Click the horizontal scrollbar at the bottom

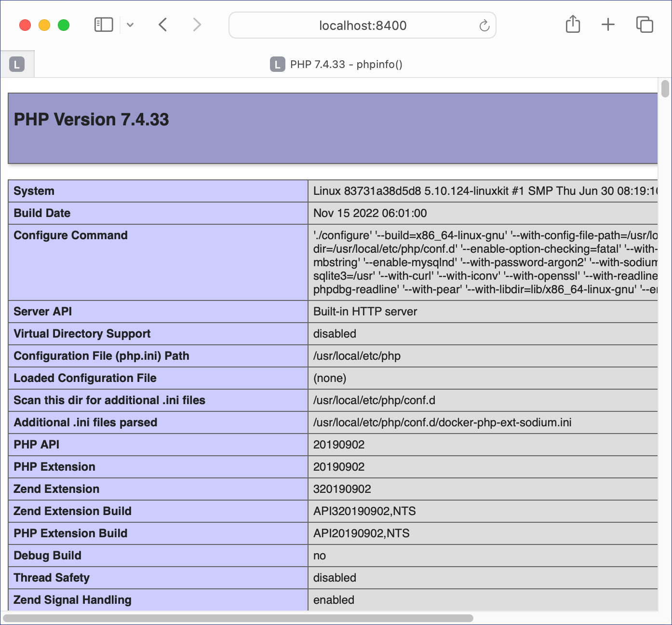tap(238, 618)
